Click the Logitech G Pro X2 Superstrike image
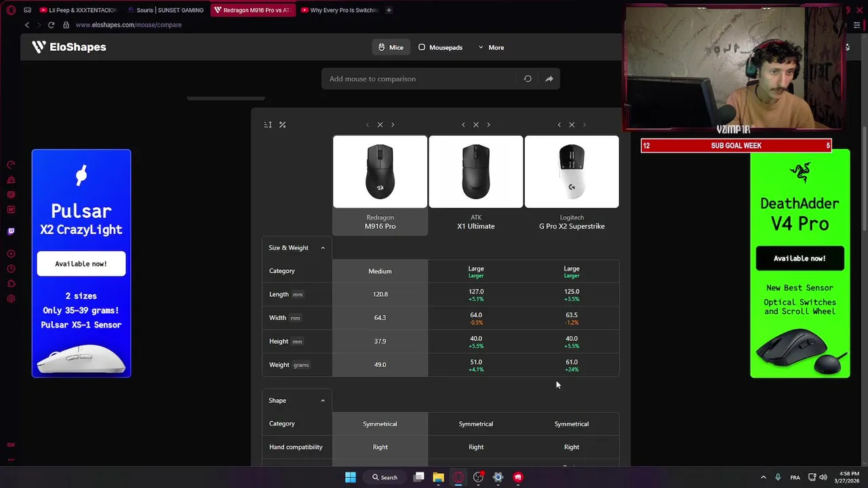Screen dimensions: 868x488 [x=572, y=171]
